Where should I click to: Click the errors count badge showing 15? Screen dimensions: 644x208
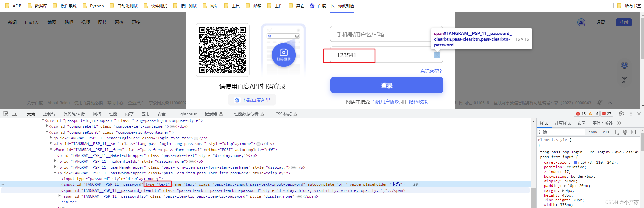coord(581,114)
